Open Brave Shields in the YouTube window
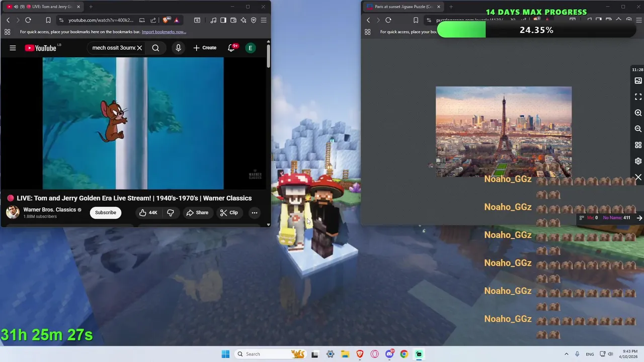Image resolution: width=644 pixels, height=362 pixels. pyautogui.click(x=166, y=20)
